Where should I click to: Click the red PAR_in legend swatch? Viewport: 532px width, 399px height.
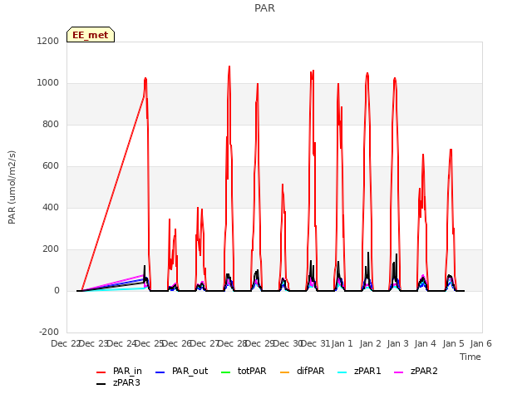pos(101,372)
